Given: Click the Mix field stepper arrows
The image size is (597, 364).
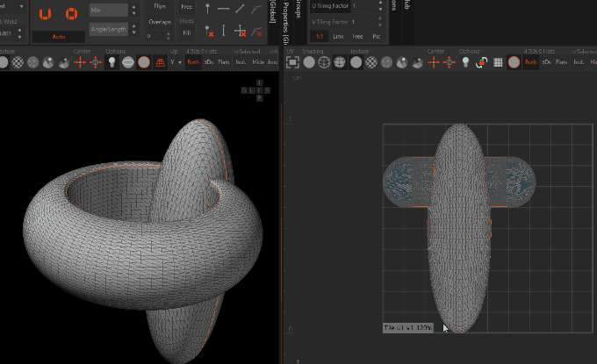Looking at the screenshot, I should (133, 11).
